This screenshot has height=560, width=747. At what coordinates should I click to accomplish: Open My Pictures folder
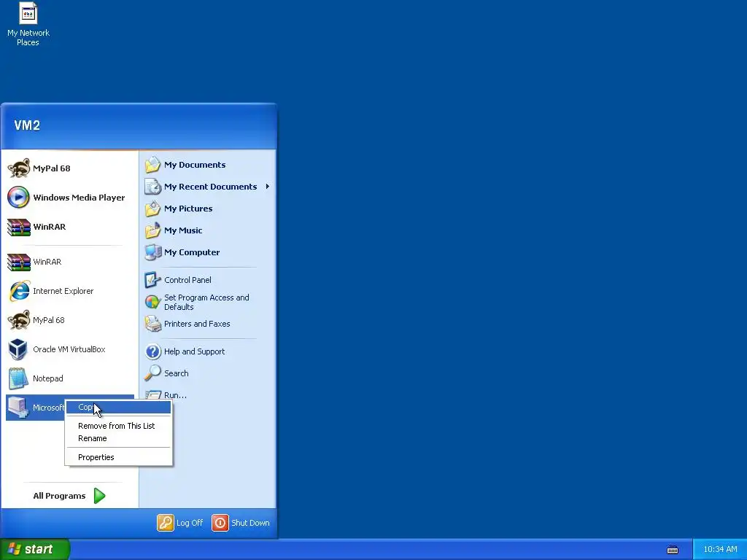[x=208, y=209]
